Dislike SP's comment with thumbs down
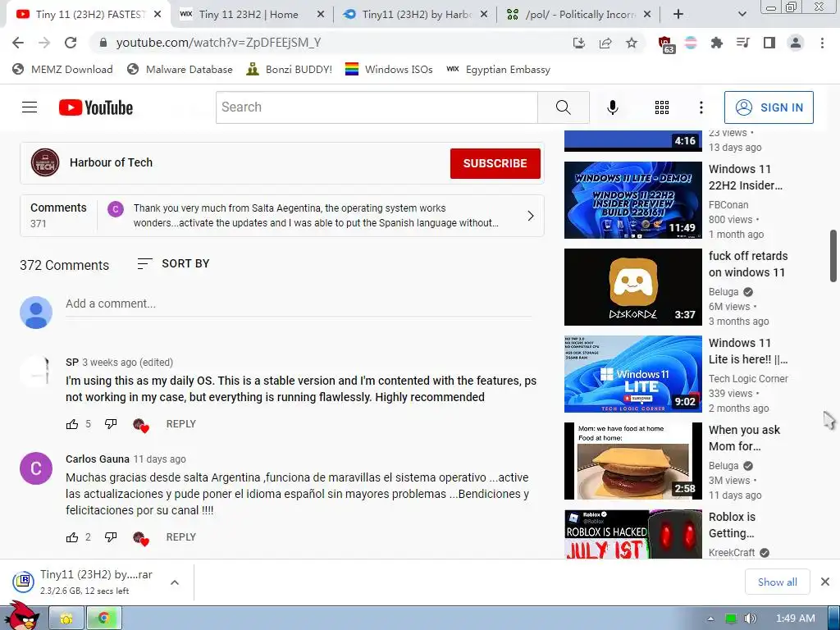This screenshot has width=840, height=630. point(111,424)
